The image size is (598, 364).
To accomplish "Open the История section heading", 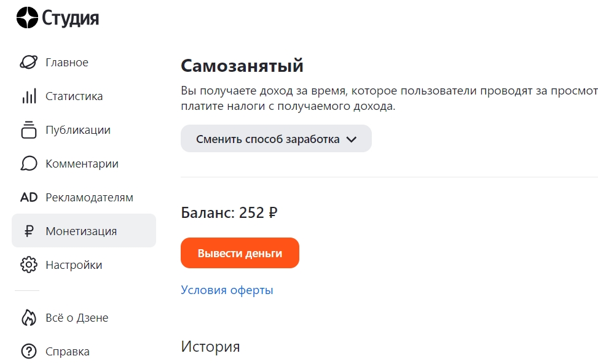I will coord(210,346).
